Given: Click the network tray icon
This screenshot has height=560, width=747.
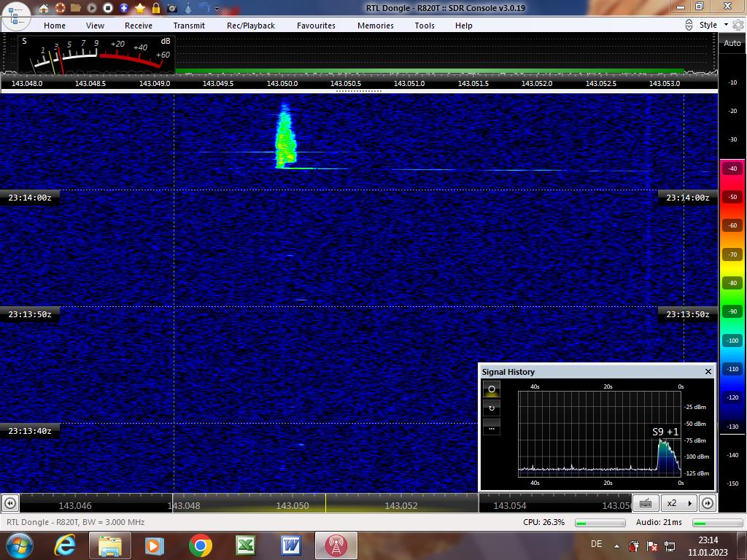Looking at the screenshot, I should (670, 545).
